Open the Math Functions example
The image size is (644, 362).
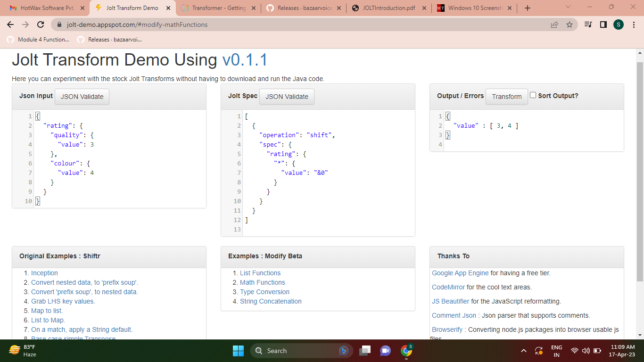263,282
